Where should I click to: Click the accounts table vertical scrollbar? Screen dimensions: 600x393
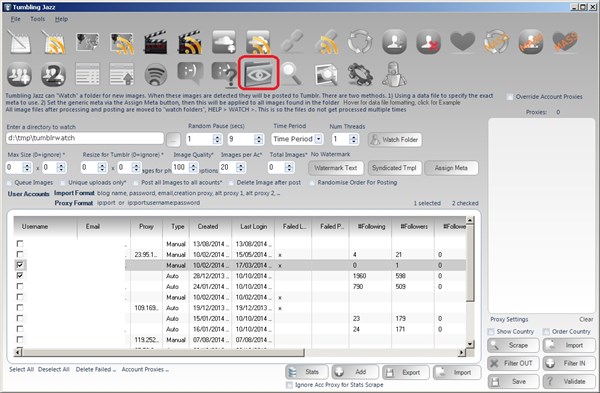pyautogui.click(x=470, y=263)
